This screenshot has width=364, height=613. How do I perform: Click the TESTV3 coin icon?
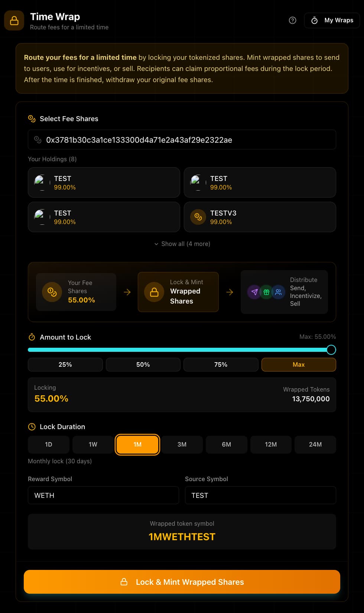(x=198, y=217)
